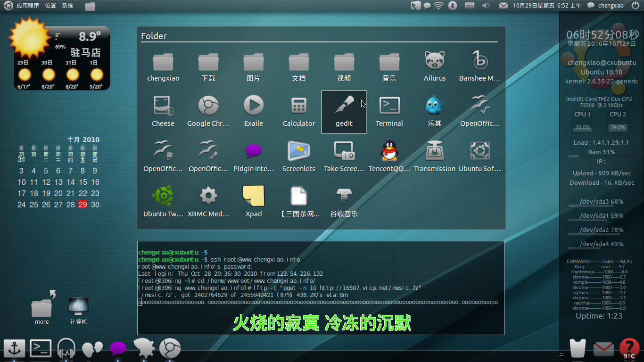Click the keyboard indicator in top panel
This screenshot has height=362, width=644.
(x=470, y=6)
